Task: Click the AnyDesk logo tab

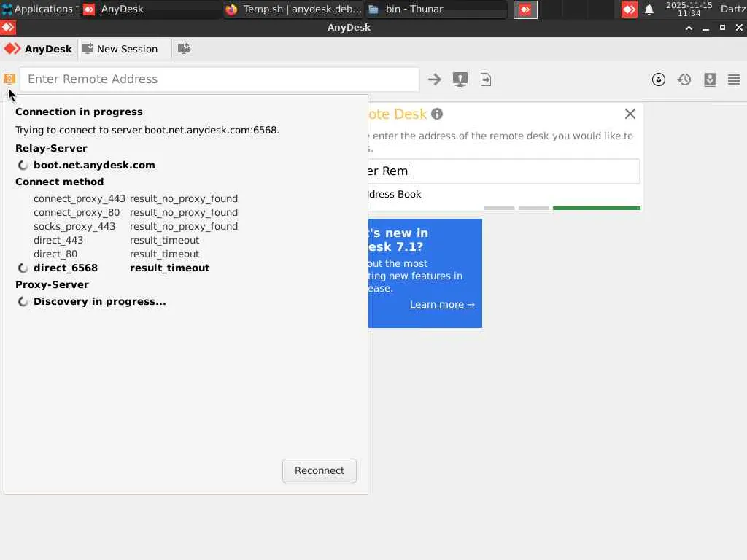Action: pyautogui.click(x=38, y=49)
